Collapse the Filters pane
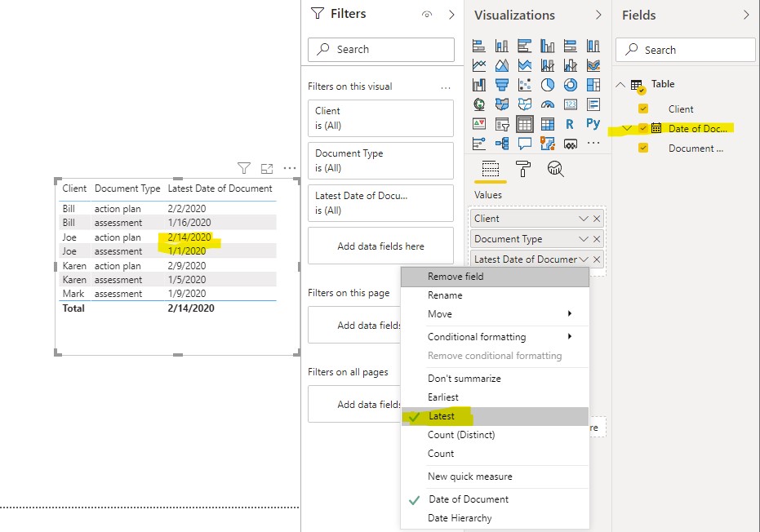Viewport: 760px width, 532px height. 451,15
